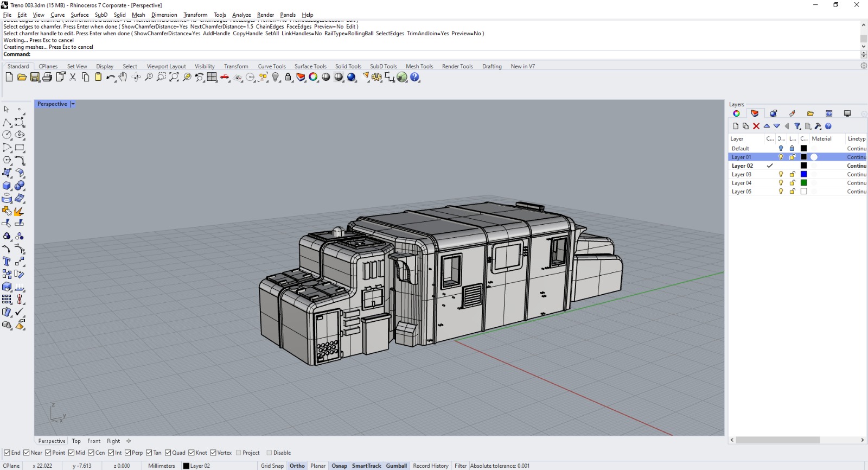Hide Layer 03 using its lightbulb
The width and height of the screenshot is (868, 470).
point(781,174)
